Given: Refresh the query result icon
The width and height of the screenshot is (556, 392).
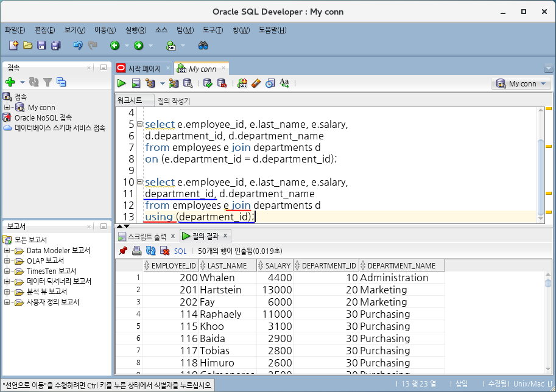Looking at the screenshot, I should 150,251.
